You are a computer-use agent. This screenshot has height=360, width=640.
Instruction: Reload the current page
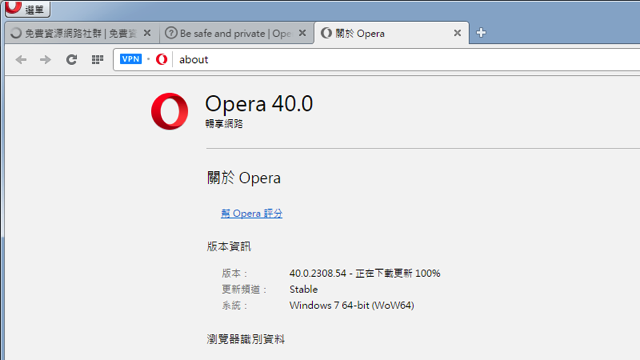(72, 60)
